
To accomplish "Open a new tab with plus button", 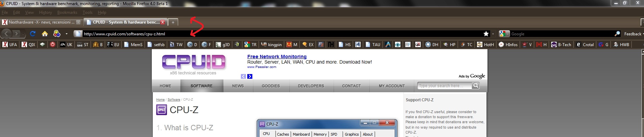I will tap(173, 22).
